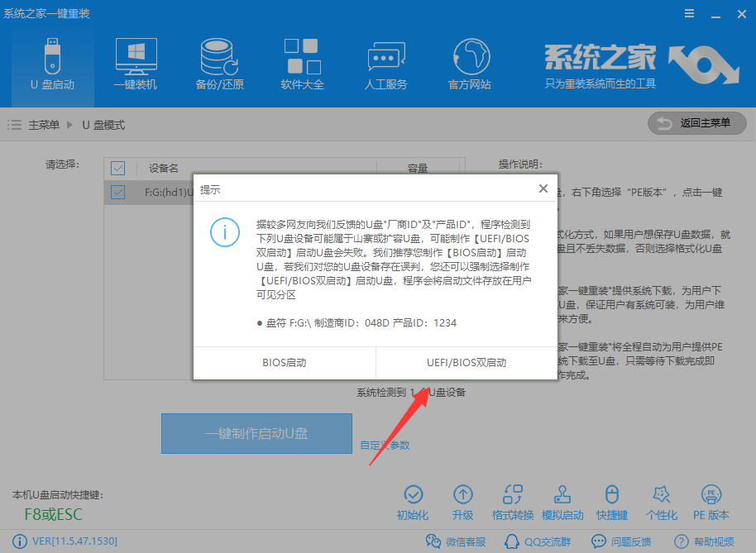Toggle the select-all device checkbox

117,168
